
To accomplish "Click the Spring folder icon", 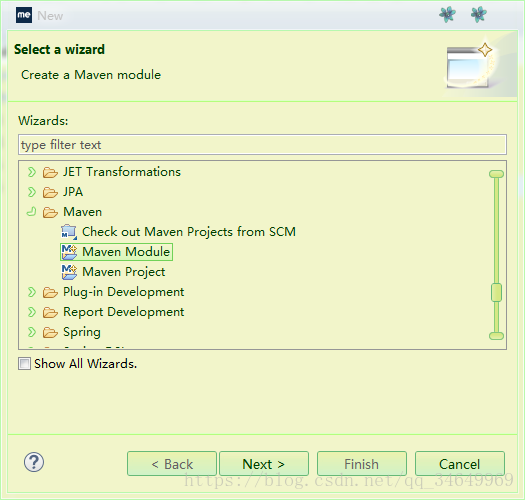I will coord(50,333).
